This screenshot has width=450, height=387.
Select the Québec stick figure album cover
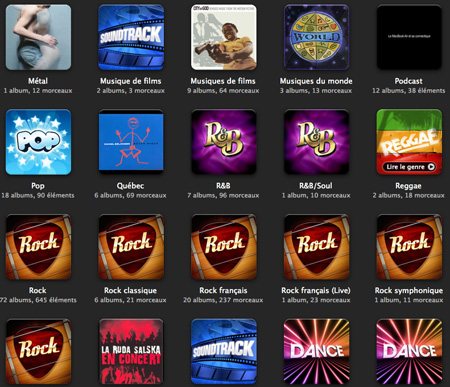coord(131,142)
